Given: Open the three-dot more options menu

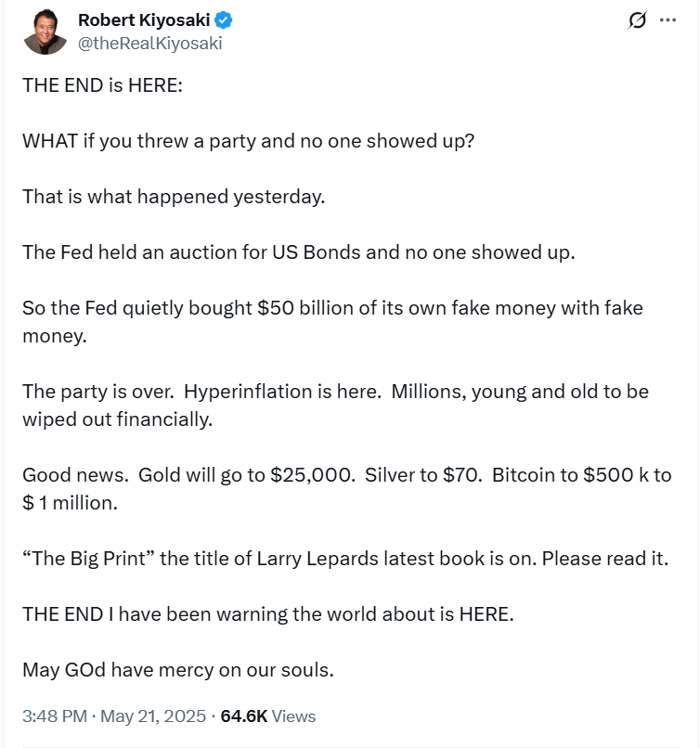Looking at the screenshot, I should (668, 20).
